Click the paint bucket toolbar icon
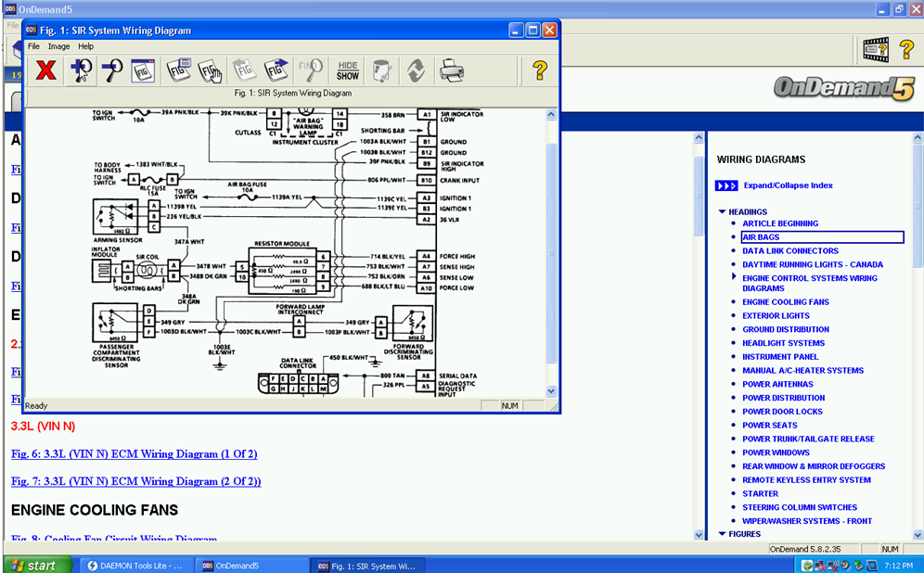The width and height of the screenshot is (924, 573). (382, 70)
